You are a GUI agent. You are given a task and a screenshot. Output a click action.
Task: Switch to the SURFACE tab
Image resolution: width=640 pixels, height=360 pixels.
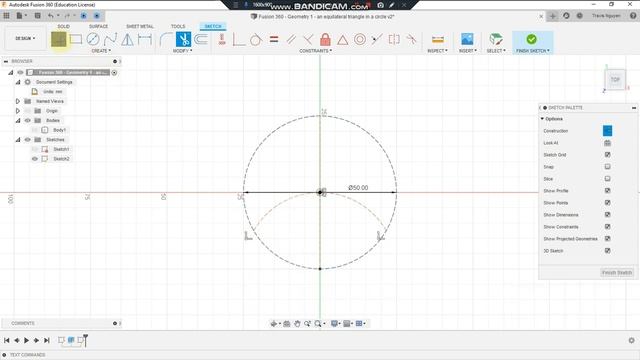coord(98,26)
